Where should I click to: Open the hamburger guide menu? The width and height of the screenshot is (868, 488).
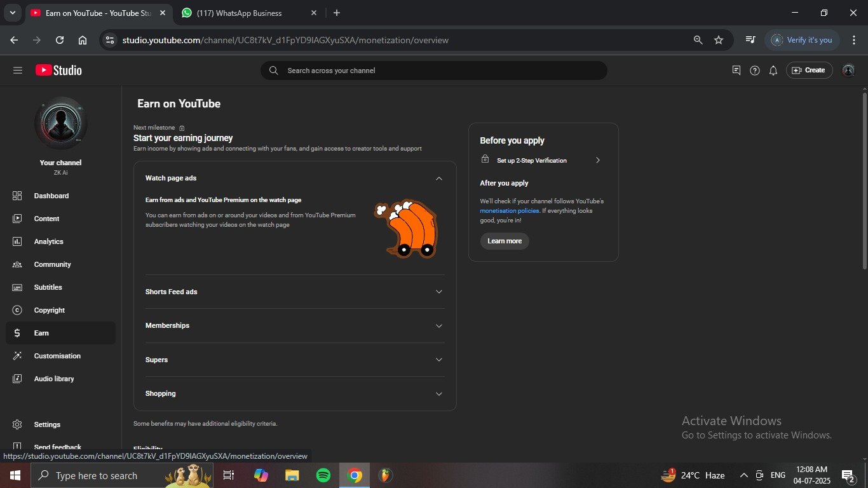point(17,71)
